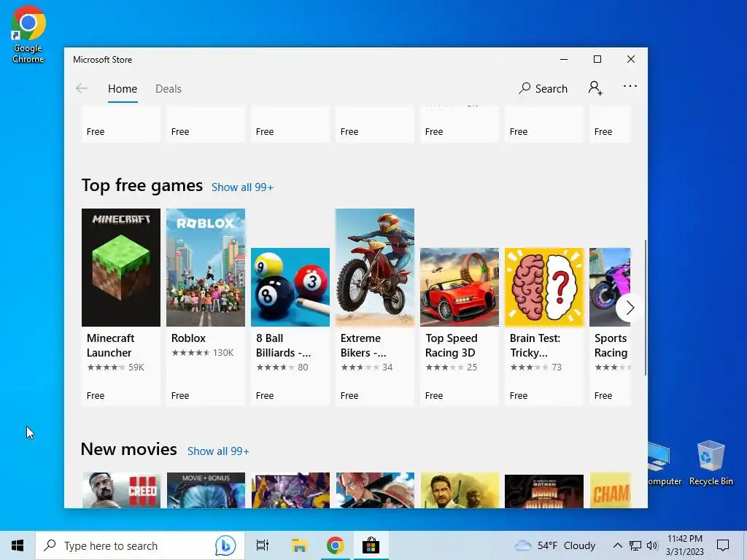Click the Free price under Roblox
This screenshot has height=560, width=747.
coord(180,396)
